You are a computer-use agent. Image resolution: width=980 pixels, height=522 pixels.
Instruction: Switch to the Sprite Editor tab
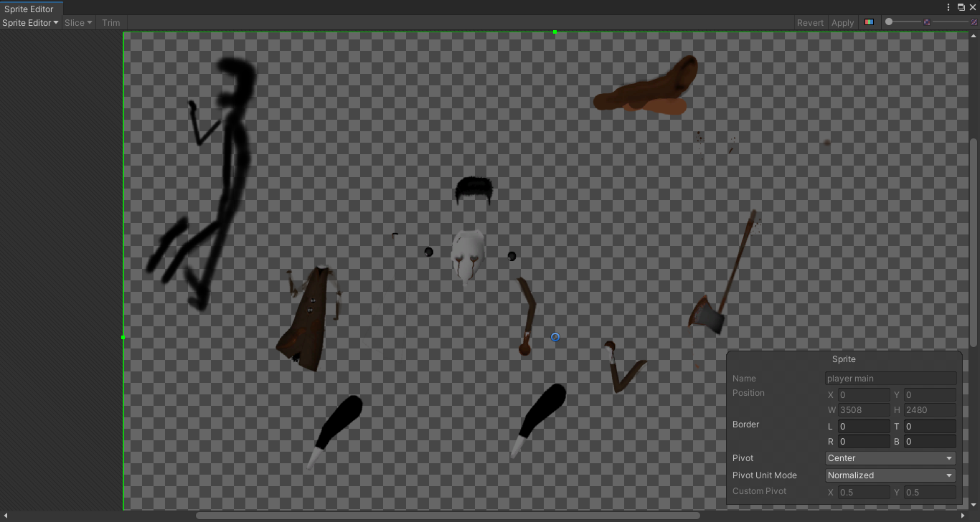30,9
